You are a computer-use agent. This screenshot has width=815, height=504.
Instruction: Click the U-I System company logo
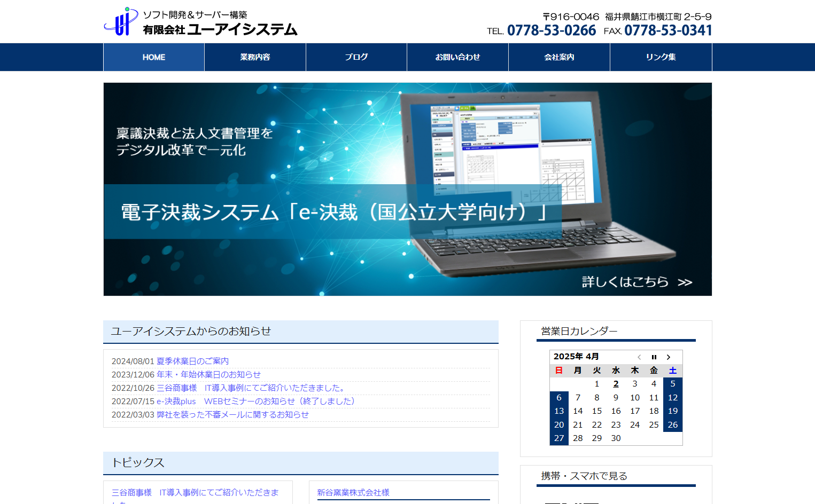tap(200, 22)
